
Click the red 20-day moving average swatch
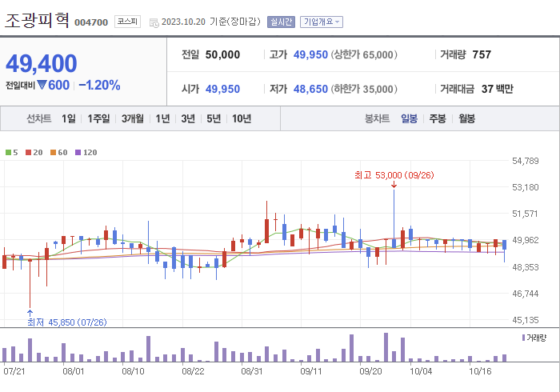pyautogui.click(x=28, y=153)
